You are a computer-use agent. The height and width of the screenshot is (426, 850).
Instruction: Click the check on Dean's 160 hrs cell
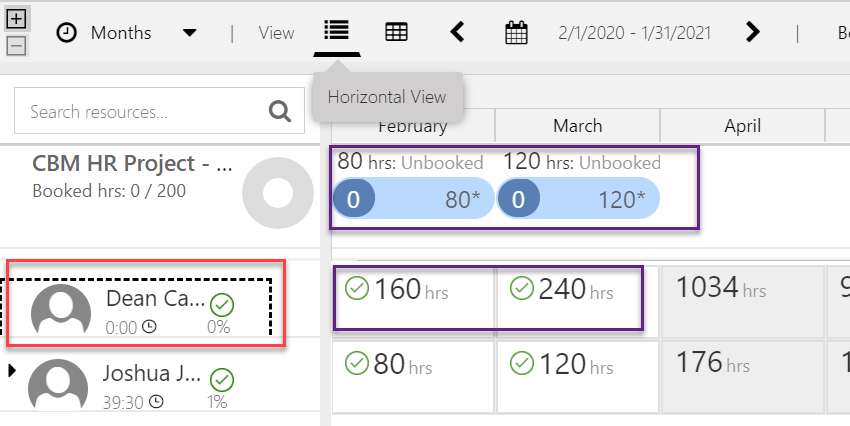pyautogui.click(x=357, y=288)
